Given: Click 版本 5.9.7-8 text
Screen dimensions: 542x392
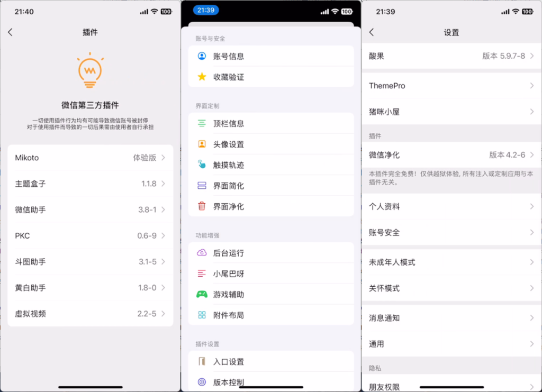Looking at the screenshot, I should tap(504, 56).
